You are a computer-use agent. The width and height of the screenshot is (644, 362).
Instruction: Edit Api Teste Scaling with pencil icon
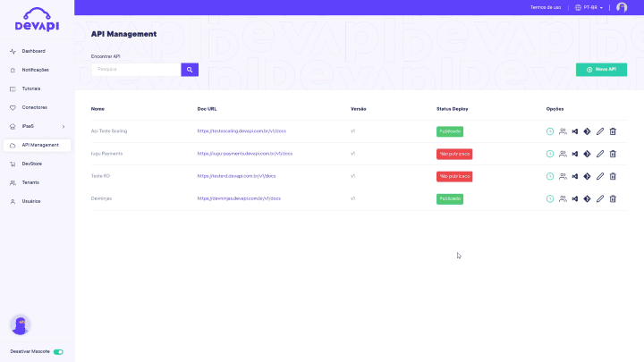600,131
